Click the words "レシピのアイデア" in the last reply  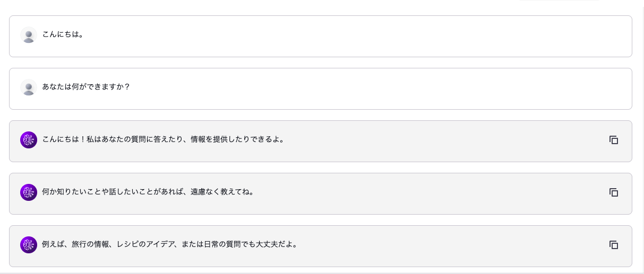pos(145,245)
